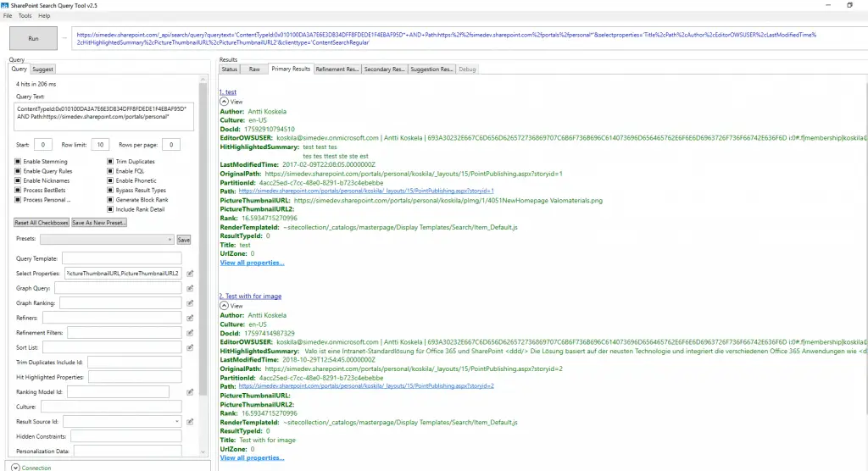Focus the Select Properties field
Viewport: 868px width, 471px height.
coord(123,274)
